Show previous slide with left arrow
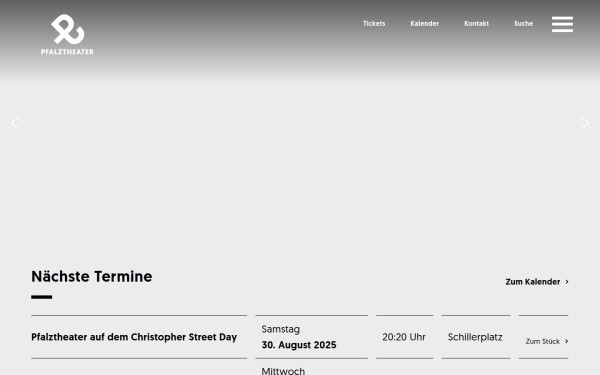 coord(15,123)
